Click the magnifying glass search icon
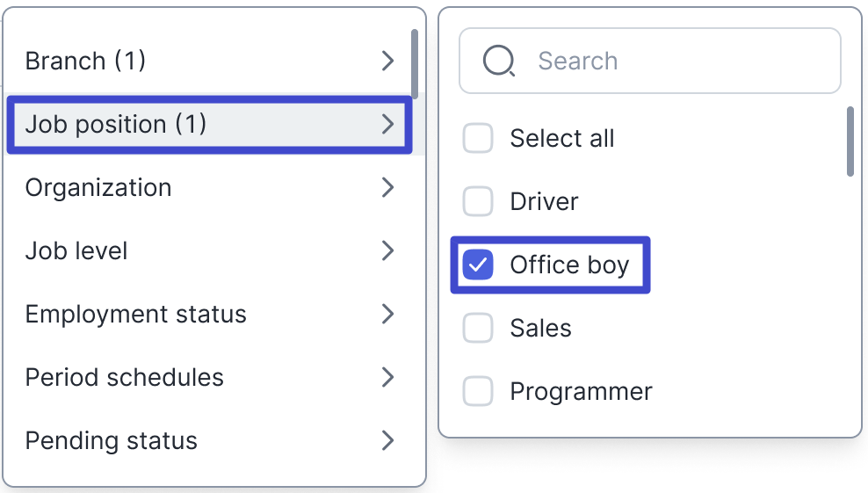The height and width of the screenshot is (493, 868). pos(499,61)
